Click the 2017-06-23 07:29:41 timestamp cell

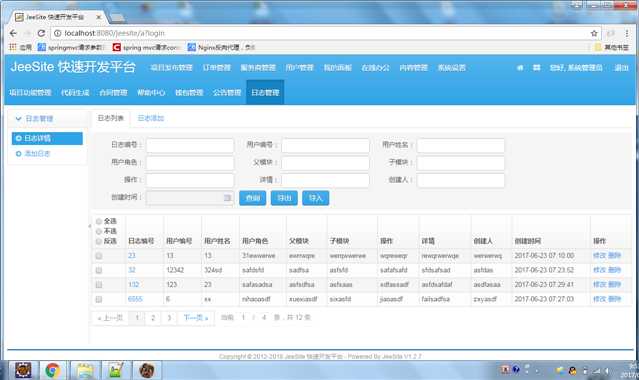[x=544, y=285]
